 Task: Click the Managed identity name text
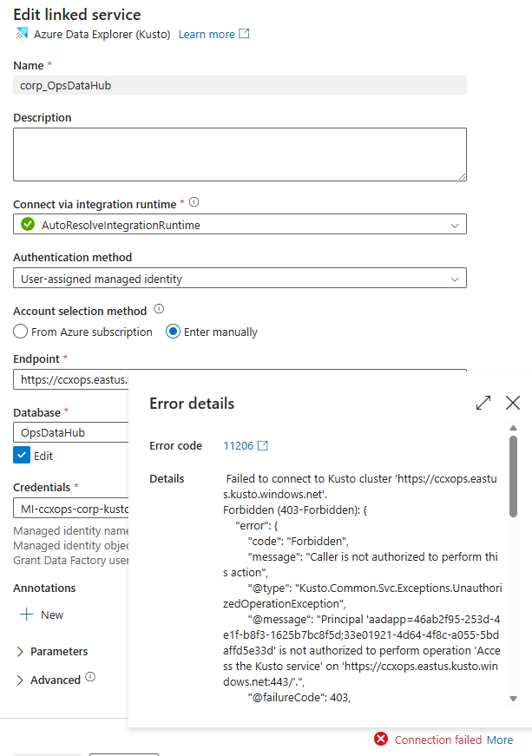point(71,531)
